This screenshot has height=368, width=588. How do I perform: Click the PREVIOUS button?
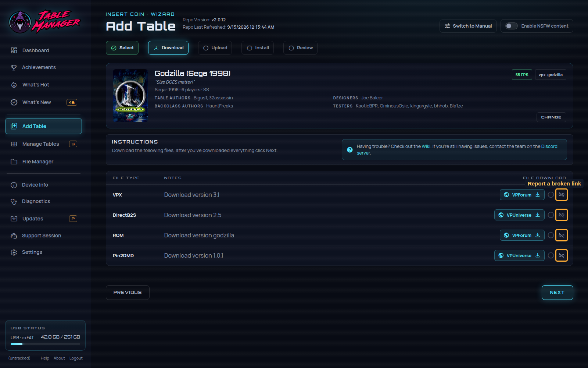click(128, 293)
